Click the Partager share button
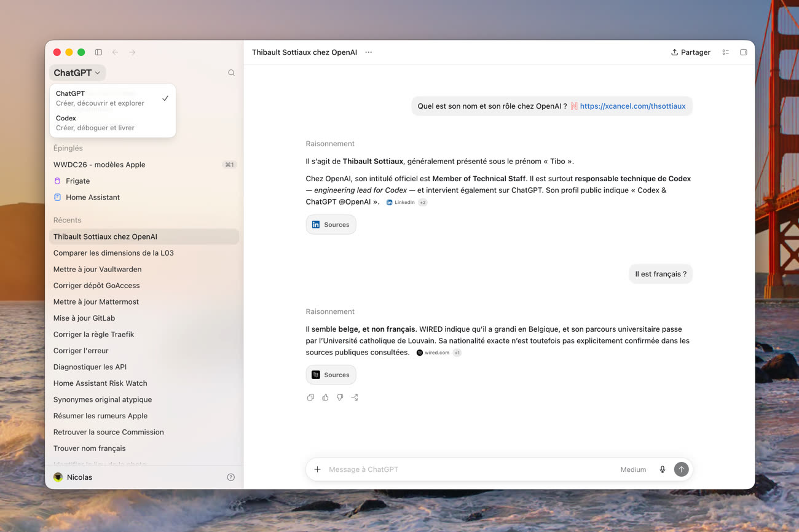Image resolution: width=799 pixels, height=532 pixels. coord(690,52)
